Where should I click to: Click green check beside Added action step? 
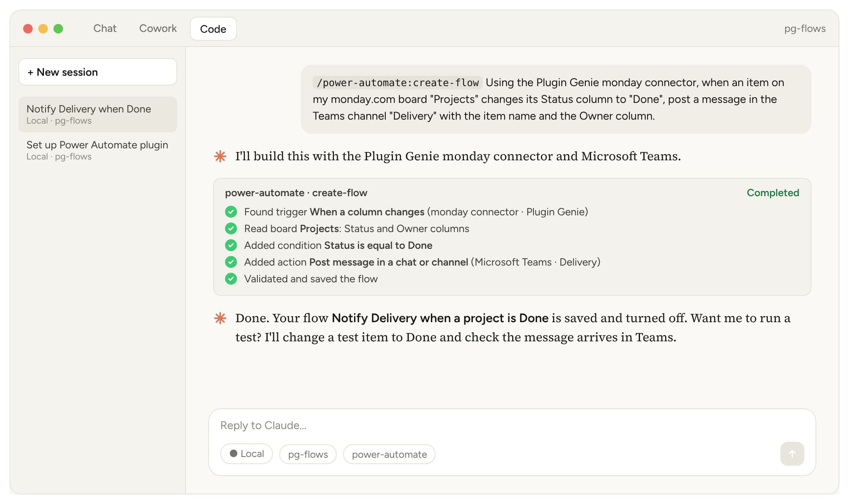231,262
